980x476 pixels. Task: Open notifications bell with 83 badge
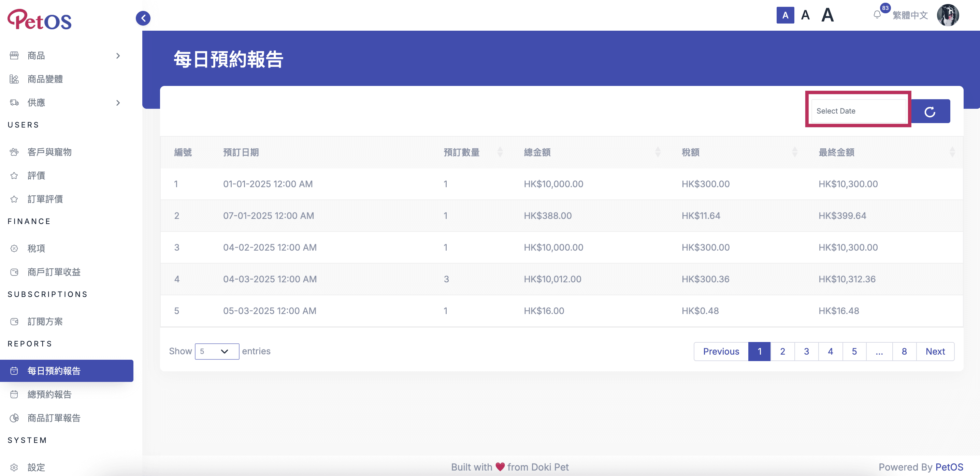point(877,14)
